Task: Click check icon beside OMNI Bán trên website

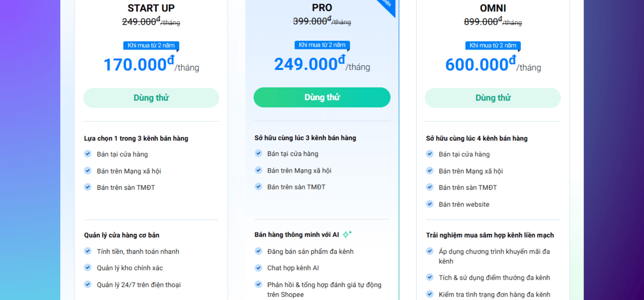Action: (430, 204)
